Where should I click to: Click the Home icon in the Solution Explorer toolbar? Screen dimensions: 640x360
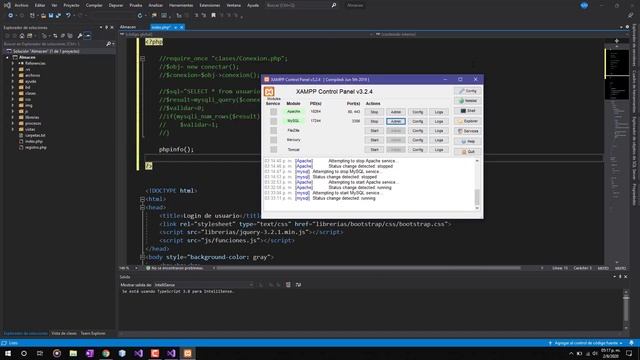22,36
